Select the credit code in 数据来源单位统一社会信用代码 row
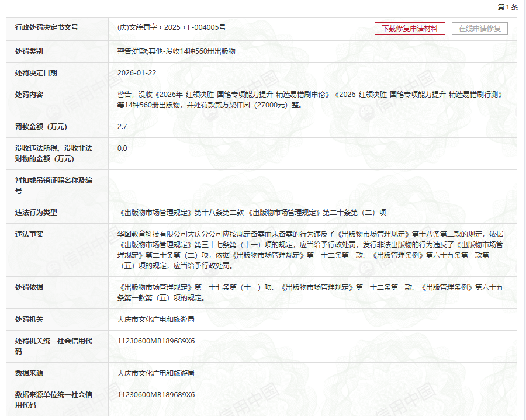Screen dimensions: 526x420 coord(156,395)
